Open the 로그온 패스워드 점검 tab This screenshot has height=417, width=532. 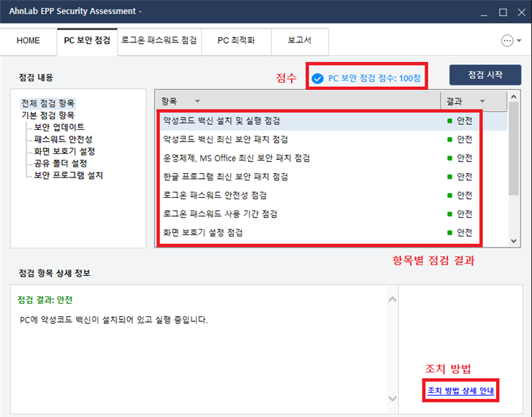coord(159,41)
